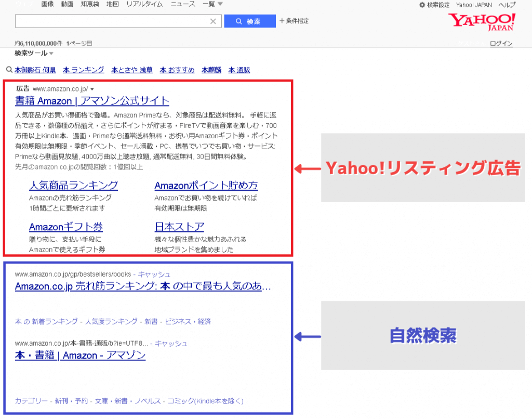Switch to 知恵袋 search tab
This screenshot has width=532, height=419.
pyautogui.click(x=90, y=4)
